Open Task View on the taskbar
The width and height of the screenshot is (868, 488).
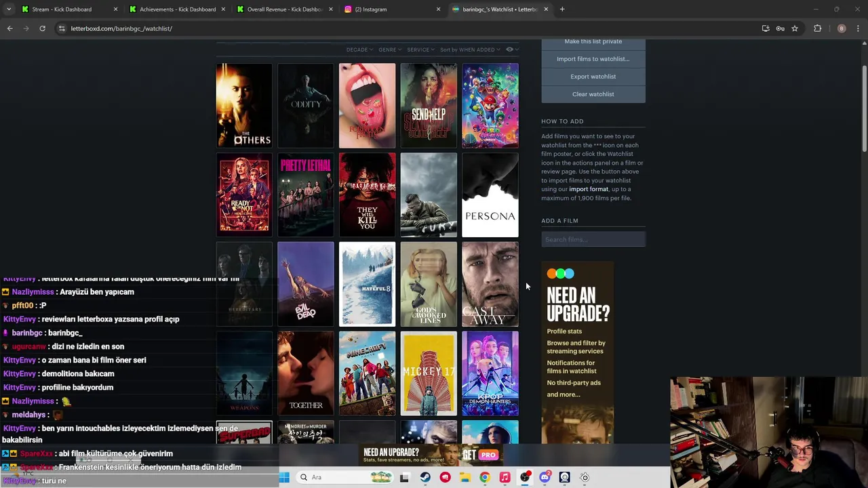(404, 477)
